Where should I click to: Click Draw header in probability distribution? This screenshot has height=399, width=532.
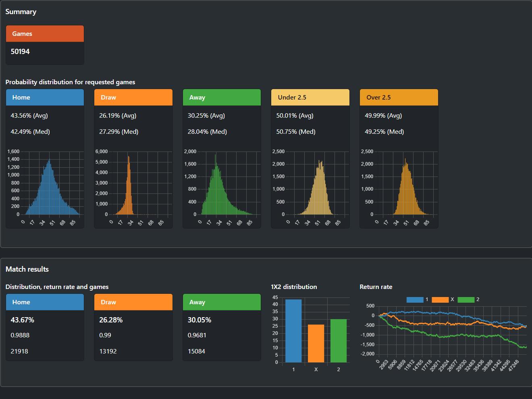133,98
